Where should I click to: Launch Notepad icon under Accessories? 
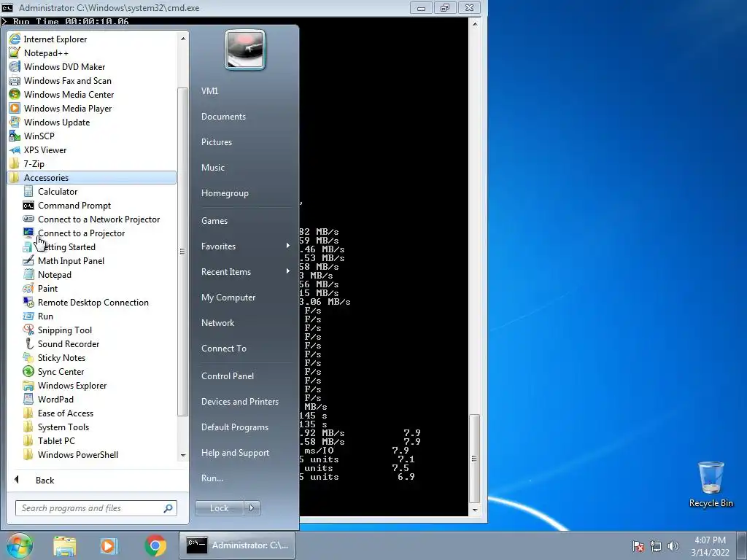[x=28, y=274]
